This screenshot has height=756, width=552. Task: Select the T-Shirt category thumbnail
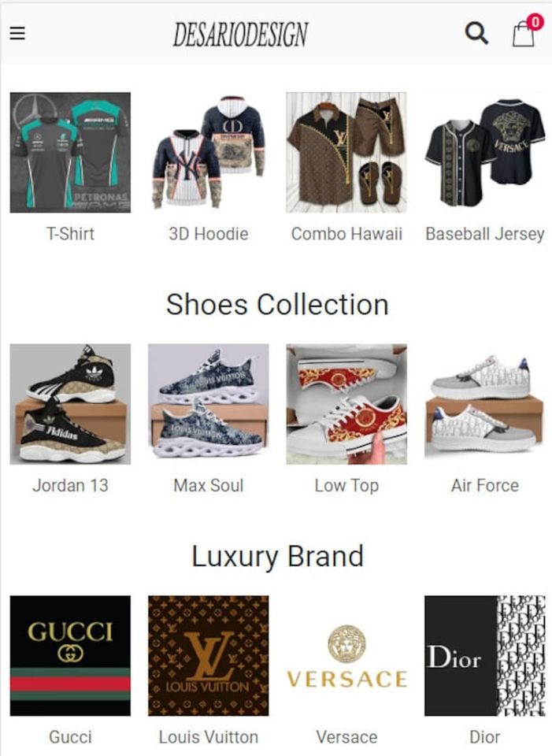click(x=70, y=152)
